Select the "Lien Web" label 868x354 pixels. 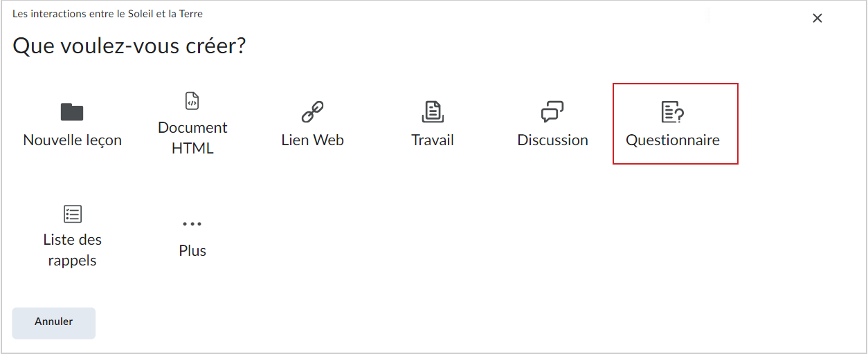pyautogui.click(x=313, y=140)
